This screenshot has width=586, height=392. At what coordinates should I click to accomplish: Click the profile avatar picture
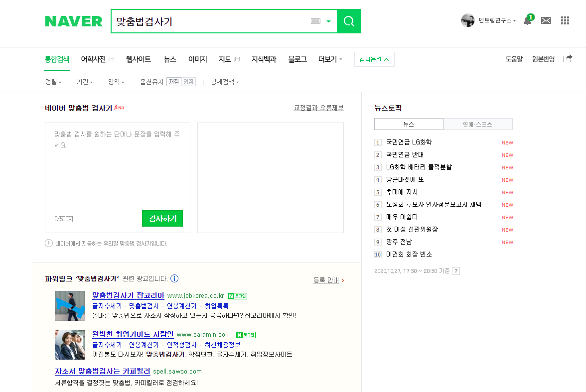[467, 20]
